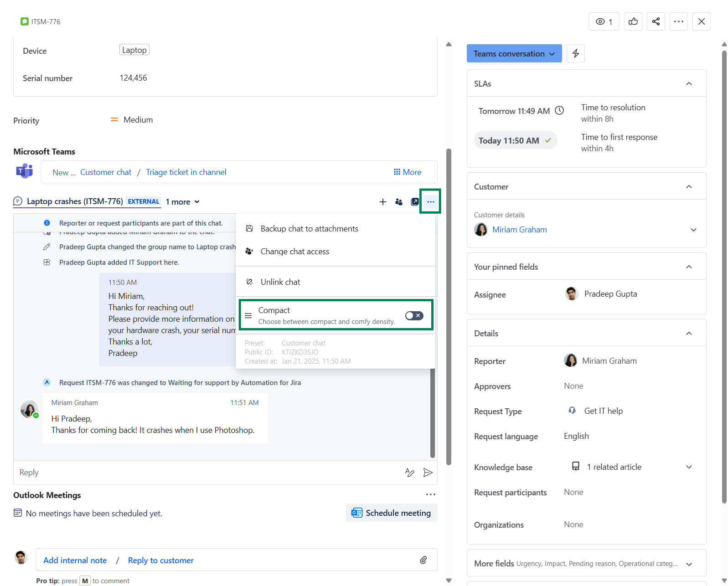728x586 pixels.
Task: Click the Reply to customer link
Action: coord(160,560)
